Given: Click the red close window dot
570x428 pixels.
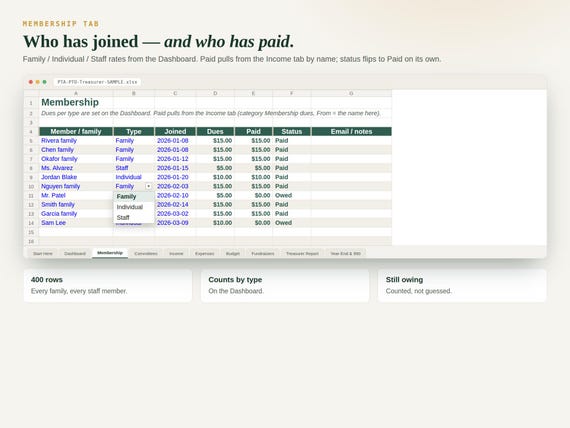Looking at the screenshot, I should 31,82.
